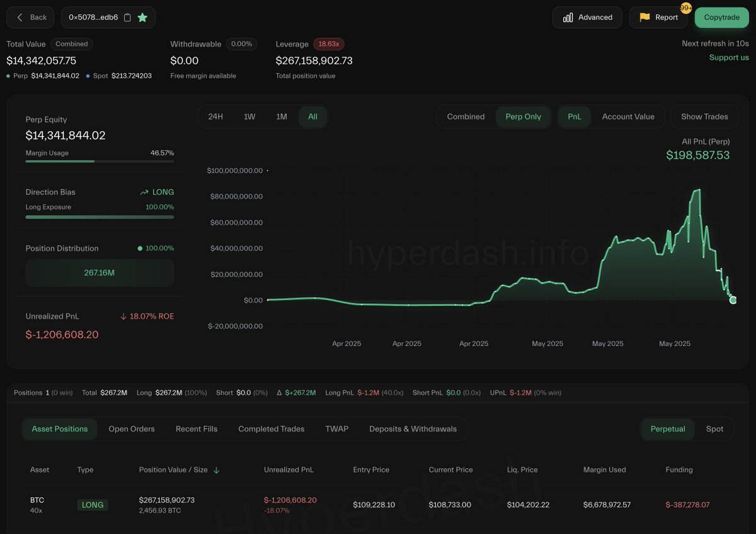Click the Perp Equity $14,341,844.02 value
756x534 pixels.
click(66, 136)
